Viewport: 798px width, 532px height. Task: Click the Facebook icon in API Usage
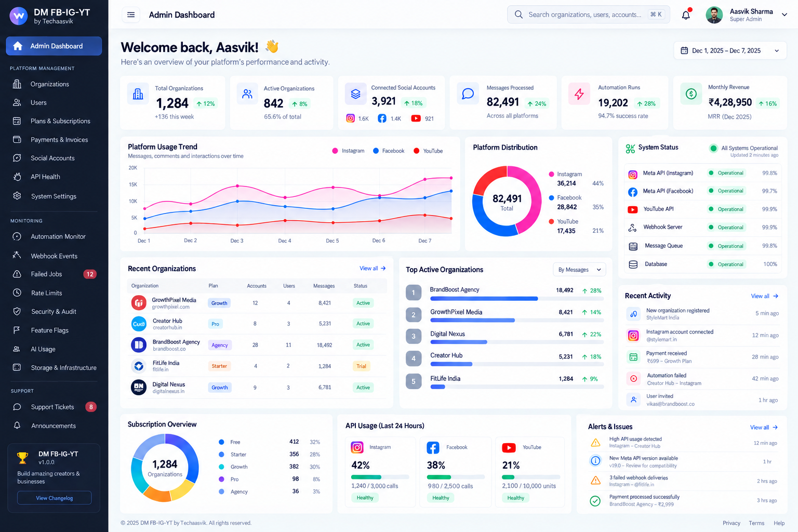pyautogui.click(x=433, y=447)
